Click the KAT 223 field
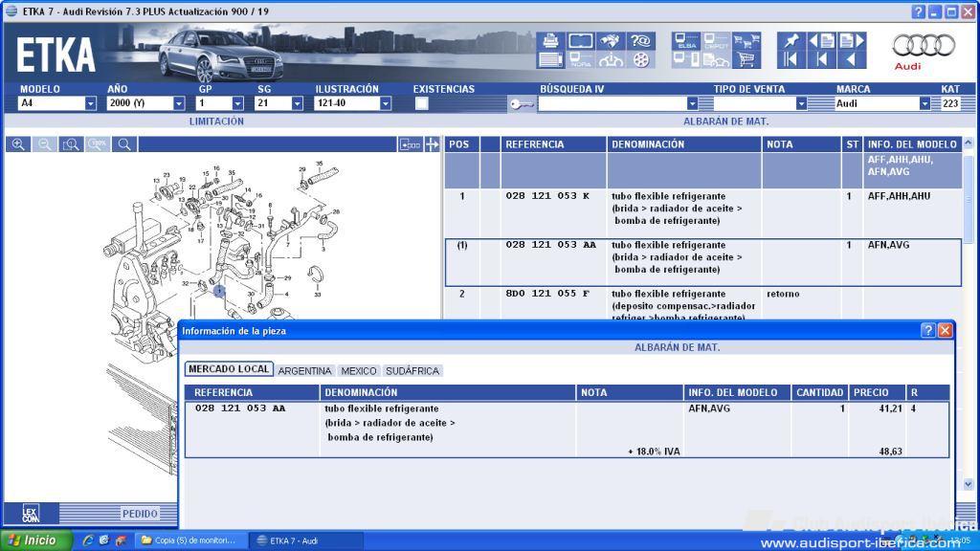This screenshot has width=980, height=551. (950, 103)
